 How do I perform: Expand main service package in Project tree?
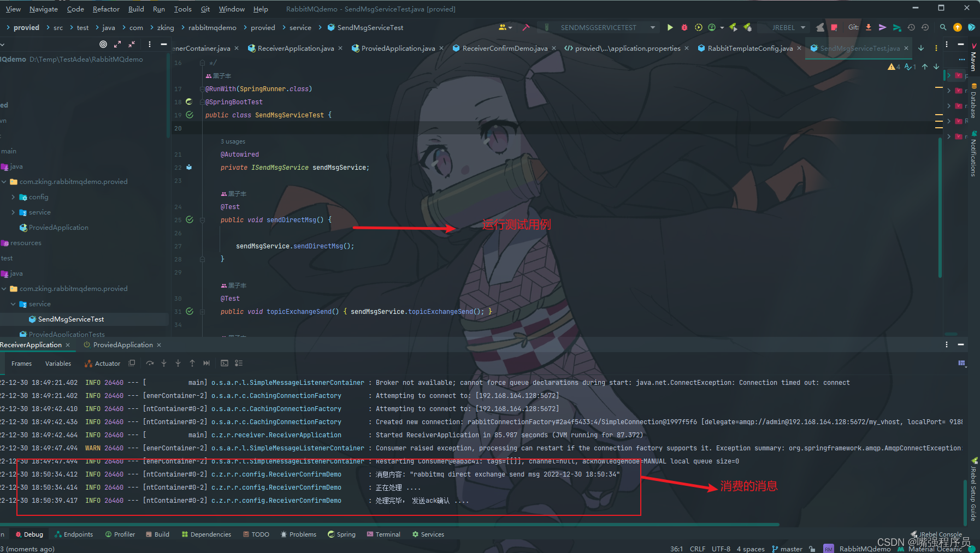(x=13, y=212)
